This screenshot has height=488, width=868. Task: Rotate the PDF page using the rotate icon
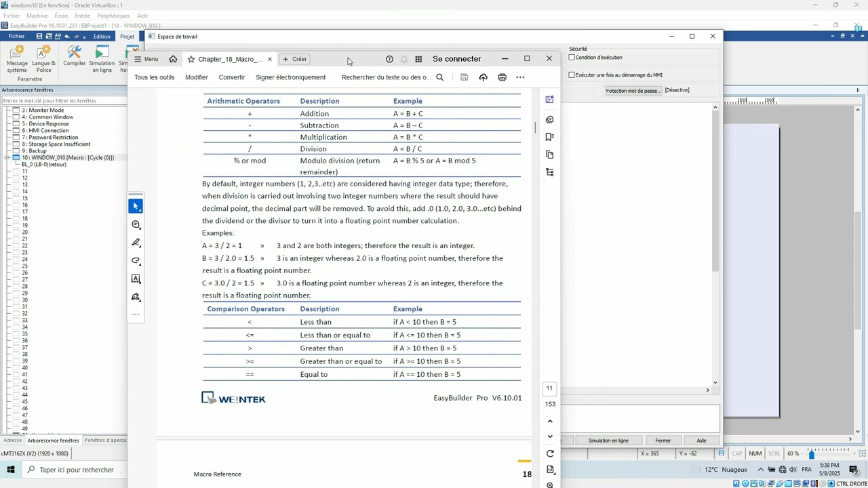[550, 453]
